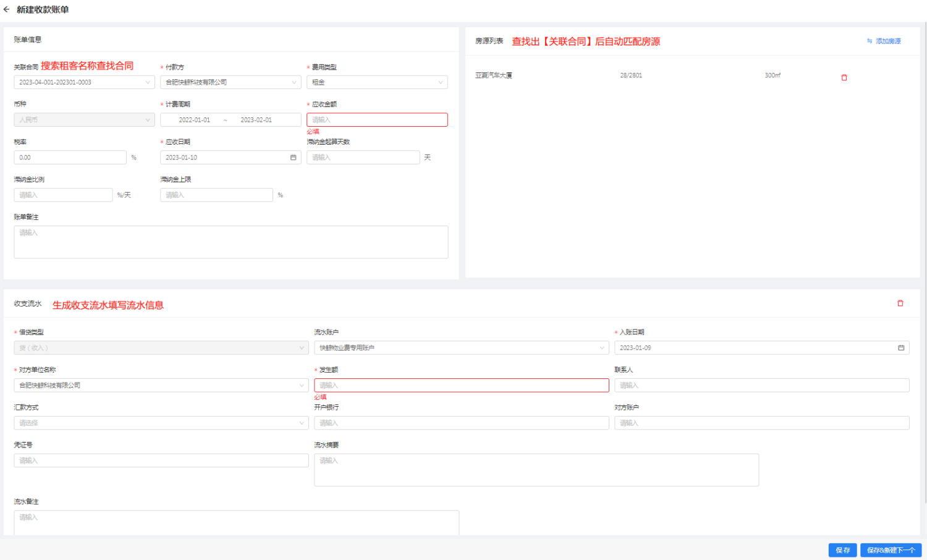Focus the 滞纳金上限 input
This screenshot has width=927, height=560.
(x=216, y=195)
